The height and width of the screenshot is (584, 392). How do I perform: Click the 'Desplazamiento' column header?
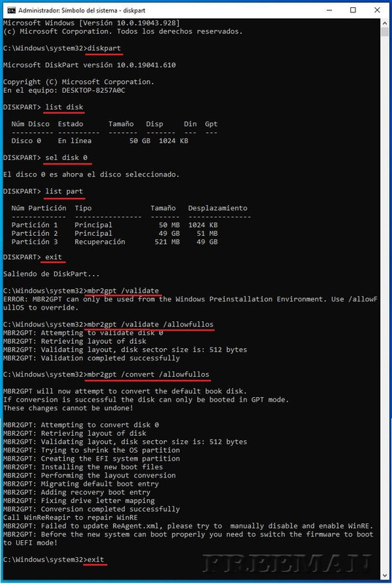pos(218,208)
